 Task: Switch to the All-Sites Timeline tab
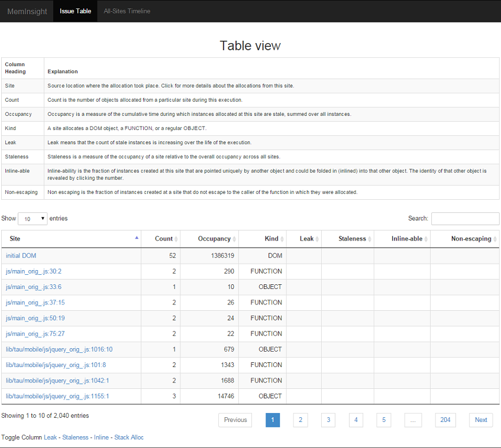point(127,11)
